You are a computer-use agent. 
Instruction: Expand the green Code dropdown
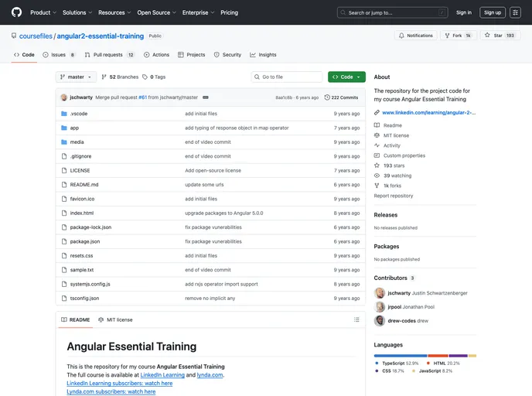[346, 77]
